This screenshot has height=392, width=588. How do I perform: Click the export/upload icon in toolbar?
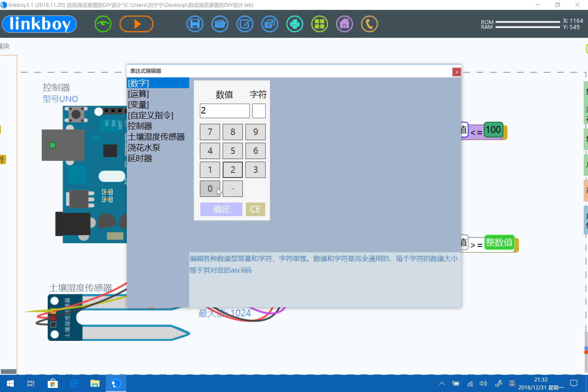coord(270,24)
